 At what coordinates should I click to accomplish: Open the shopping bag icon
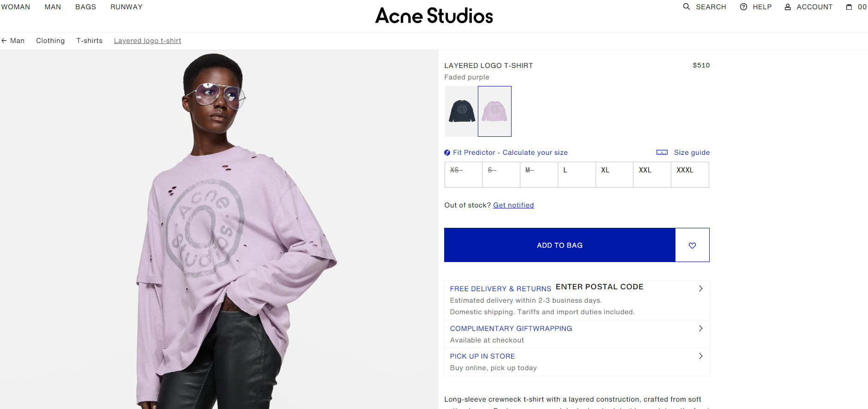pyautogui.click(x=849, y=7)
